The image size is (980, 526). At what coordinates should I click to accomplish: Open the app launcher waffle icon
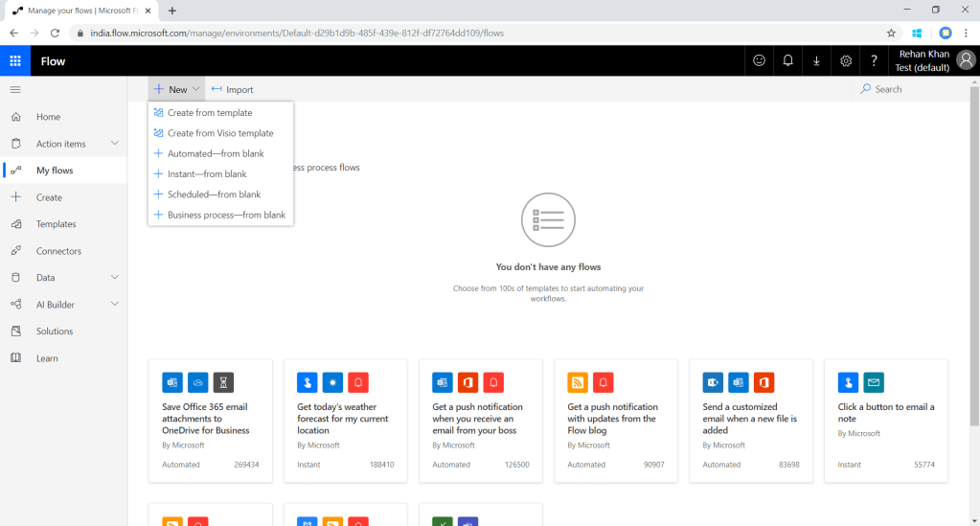(15, 61)
